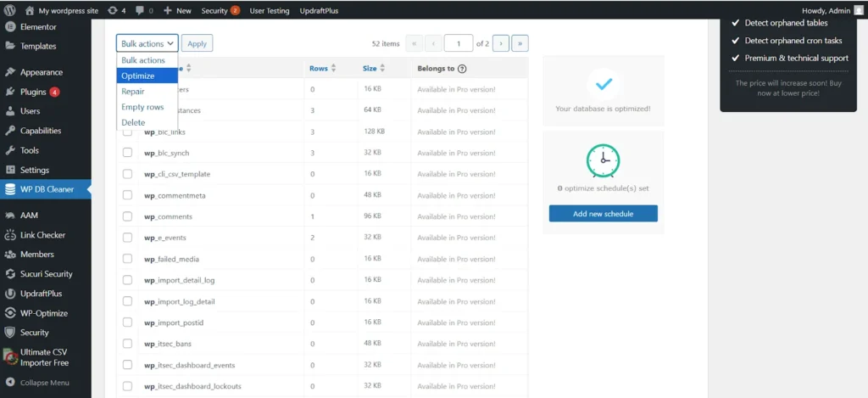Screen dimensions: 868x398
Task: Click the Settings sliders icon
Action: pyautogui.click(x=9, y=170)
